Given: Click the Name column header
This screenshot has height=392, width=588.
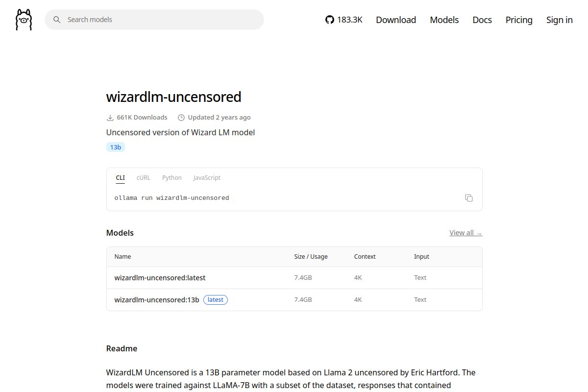Looking at the screenshot, I should [x=123, y=257].
